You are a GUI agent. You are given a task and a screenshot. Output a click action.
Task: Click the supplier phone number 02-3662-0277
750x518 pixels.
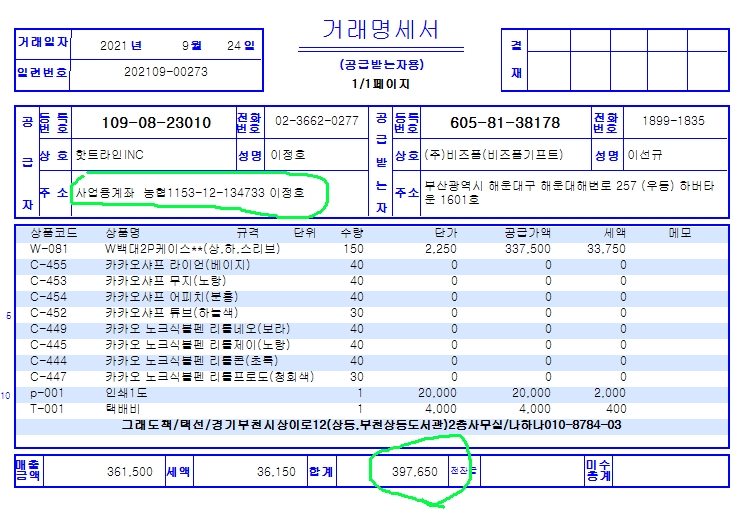click(316, 121)
